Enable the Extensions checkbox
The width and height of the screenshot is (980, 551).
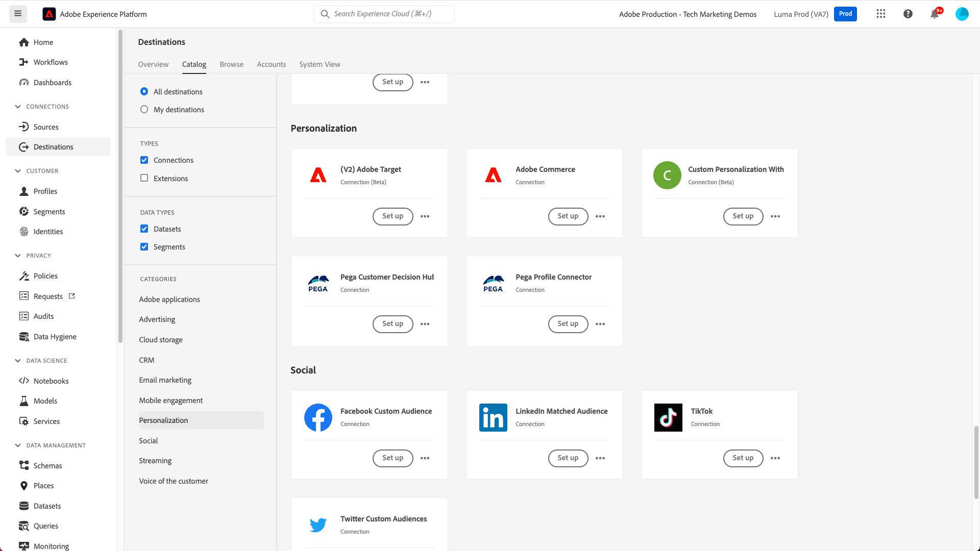pos(144,178)
